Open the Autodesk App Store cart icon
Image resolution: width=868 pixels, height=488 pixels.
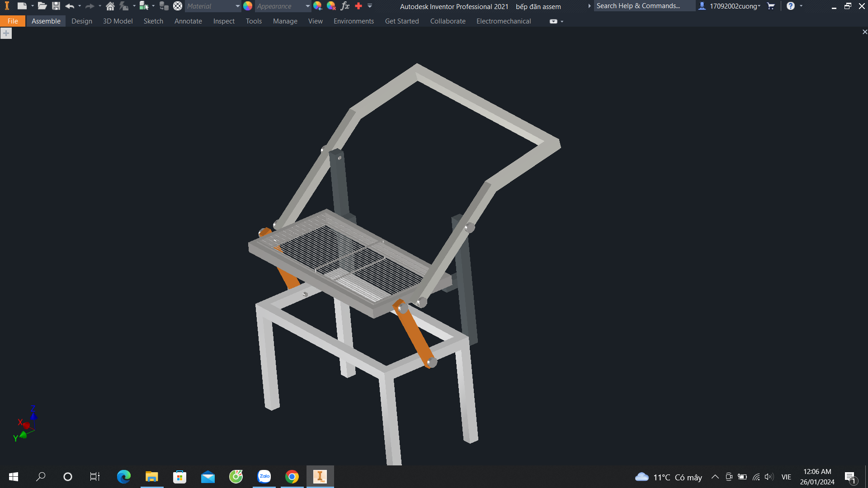coord(771,6)
